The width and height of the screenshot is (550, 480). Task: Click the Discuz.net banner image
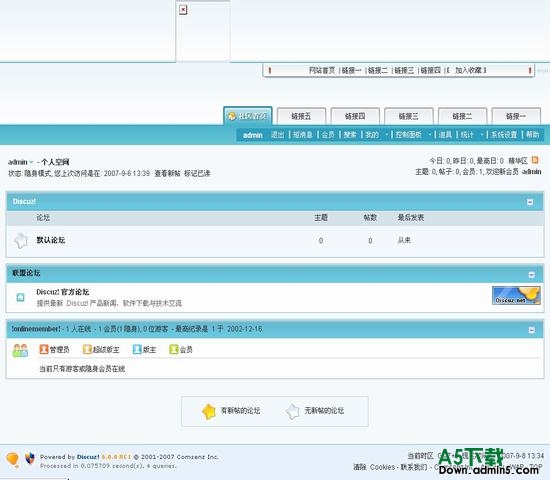[x=516, y=295]
